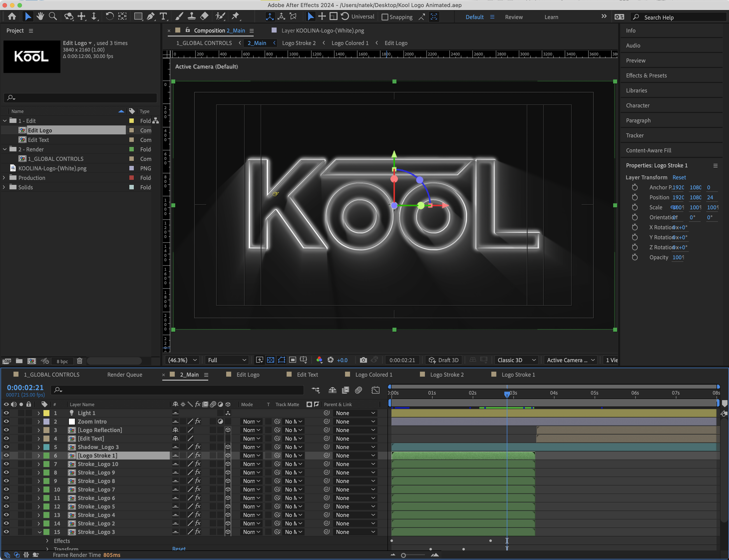Select the Type text tool
This screenshot has width=729, height=560.
click(163, 16)
